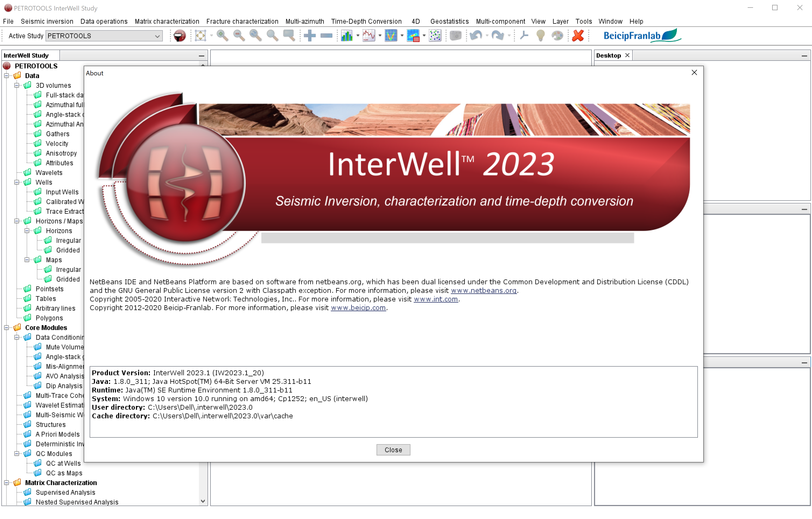Click the blue plus toolbar icon
812x519 pixels.
pyautogui.click(x=309, y=36)
